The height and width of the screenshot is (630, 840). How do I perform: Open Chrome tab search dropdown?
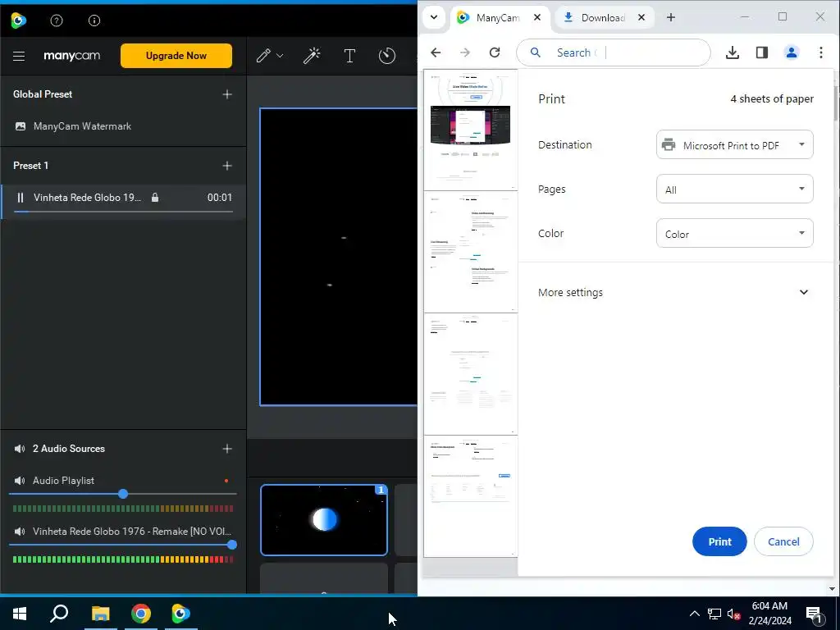434,17
